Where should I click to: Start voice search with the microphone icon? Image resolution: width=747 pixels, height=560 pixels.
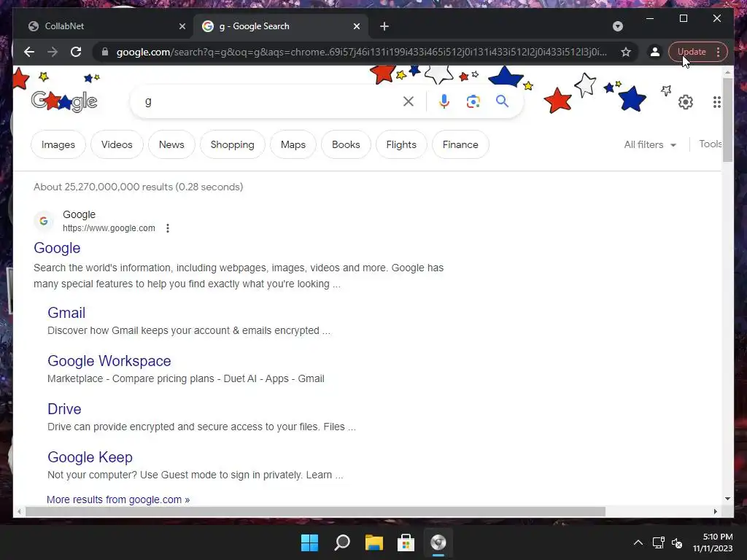(x=444, y=101)
